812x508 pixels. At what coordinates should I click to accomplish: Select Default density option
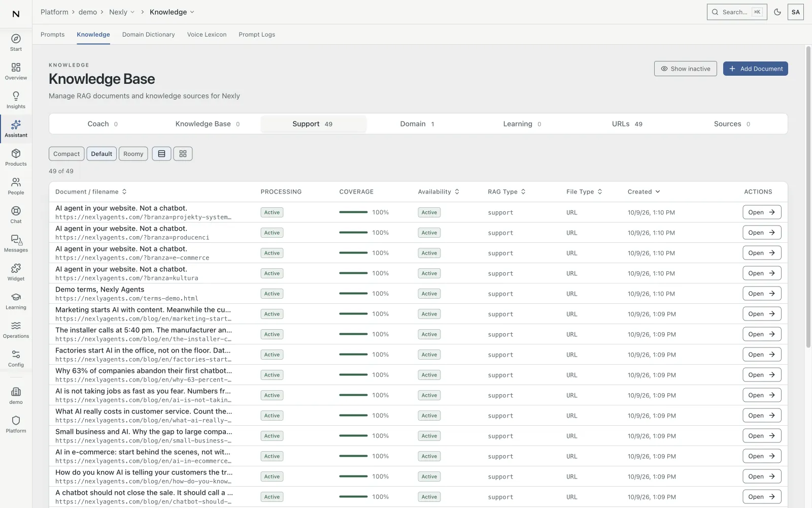coord(101,154)
